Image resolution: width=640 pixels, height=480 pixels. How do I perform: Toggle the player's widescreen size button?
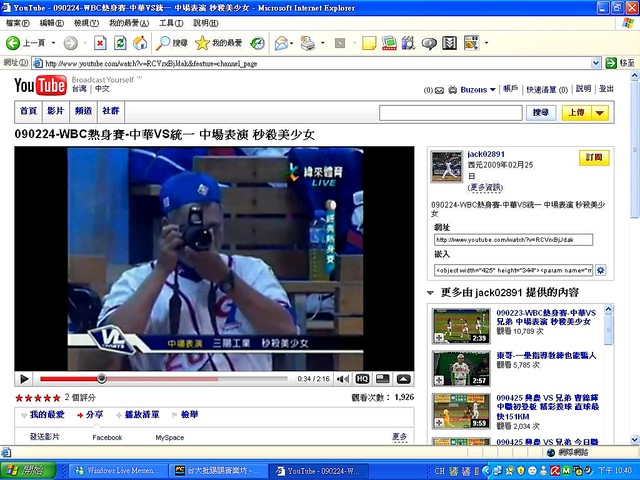pos(382,379)
